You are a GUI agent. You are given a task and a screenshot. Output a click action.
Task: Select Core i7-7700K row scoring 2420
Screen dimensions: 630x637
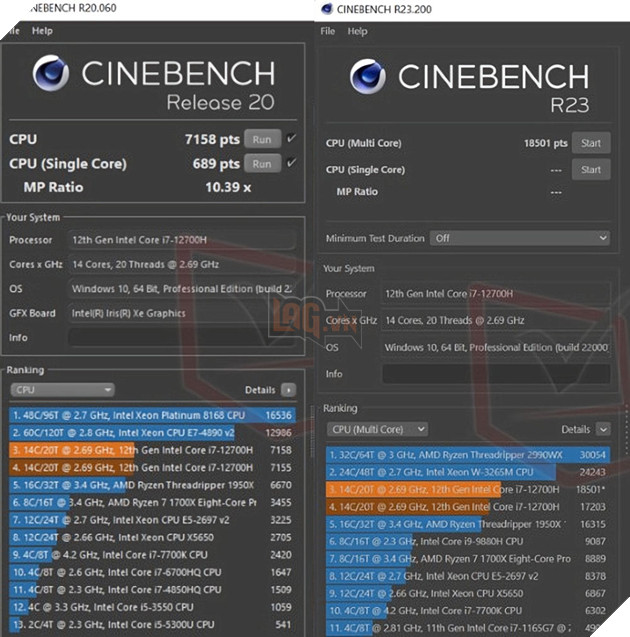click(x=152, y=555)
